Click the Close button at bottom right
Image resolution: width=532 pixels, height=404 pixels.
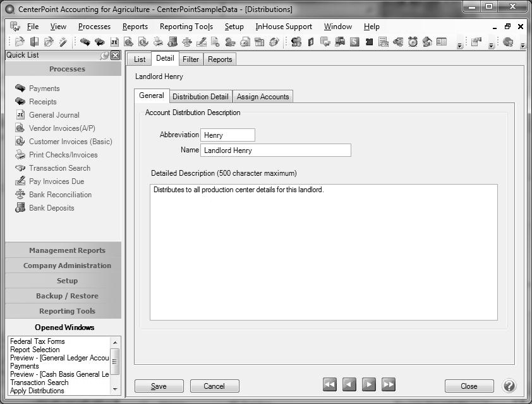[x=469, y=386]
